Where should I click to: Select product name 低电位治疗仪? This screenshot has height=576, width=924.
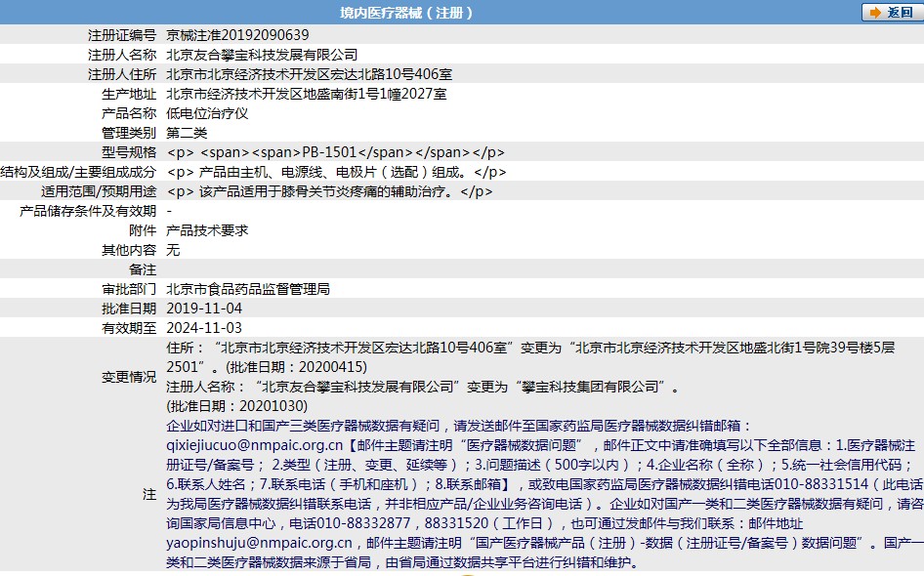[207, 113]
